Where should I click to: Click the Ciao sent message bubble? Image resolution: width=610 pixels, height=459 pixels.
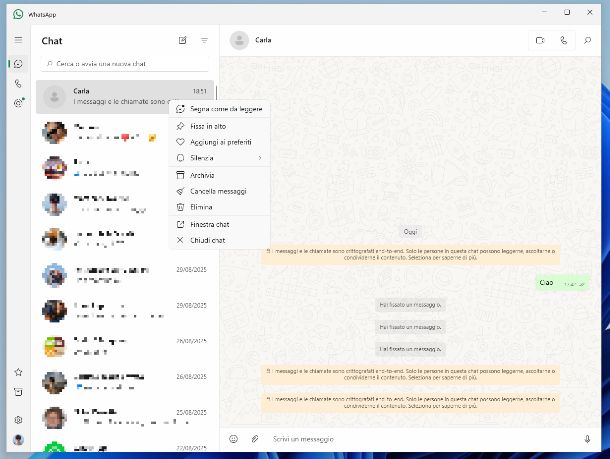click(562, 283)
